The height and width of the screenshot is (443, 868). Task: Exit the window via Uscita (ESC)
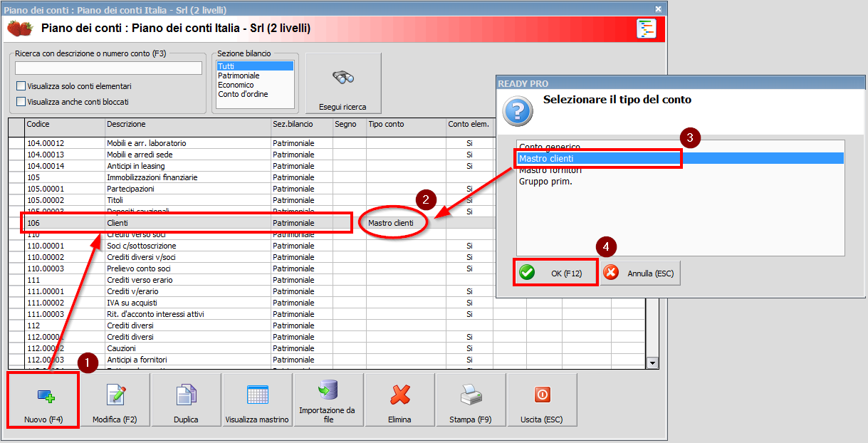[541, 400]
